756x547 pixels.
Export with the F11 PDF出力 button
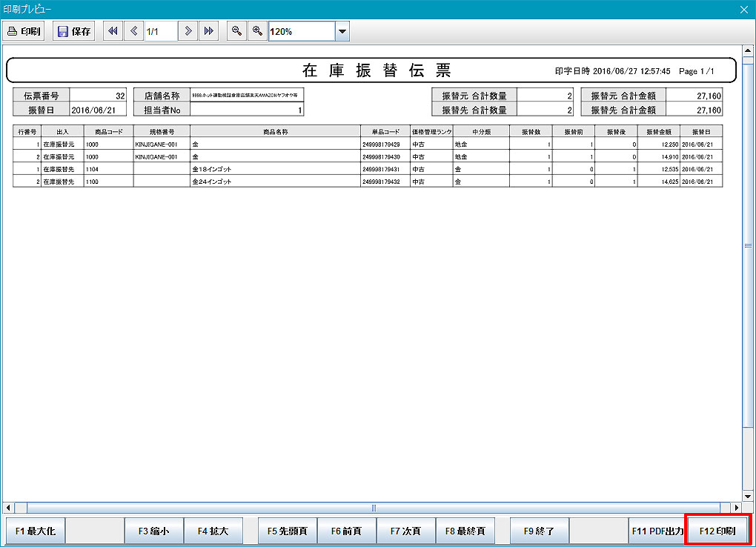click(657, 531)
